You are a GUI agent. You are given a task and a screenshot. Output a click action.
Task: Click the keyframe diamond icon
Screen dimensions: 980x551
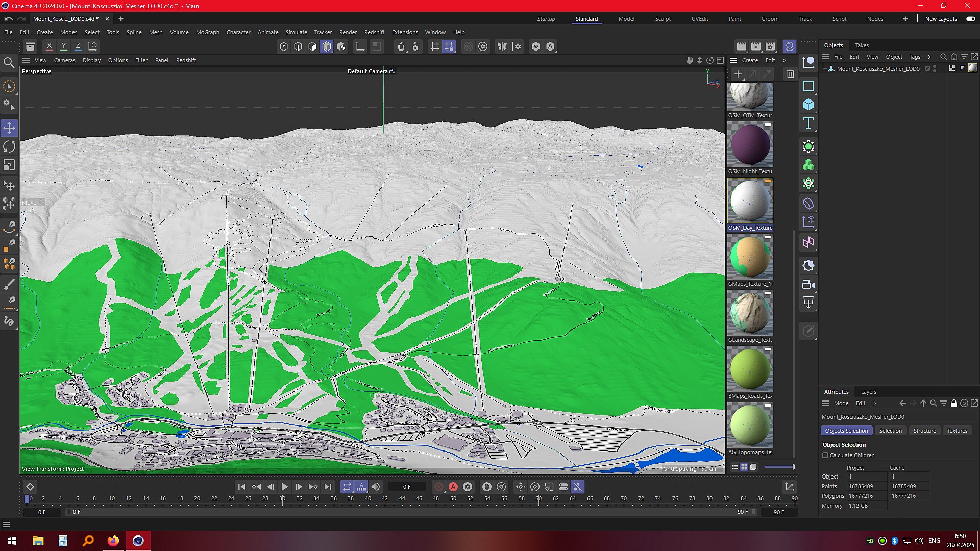click(30, 487)
